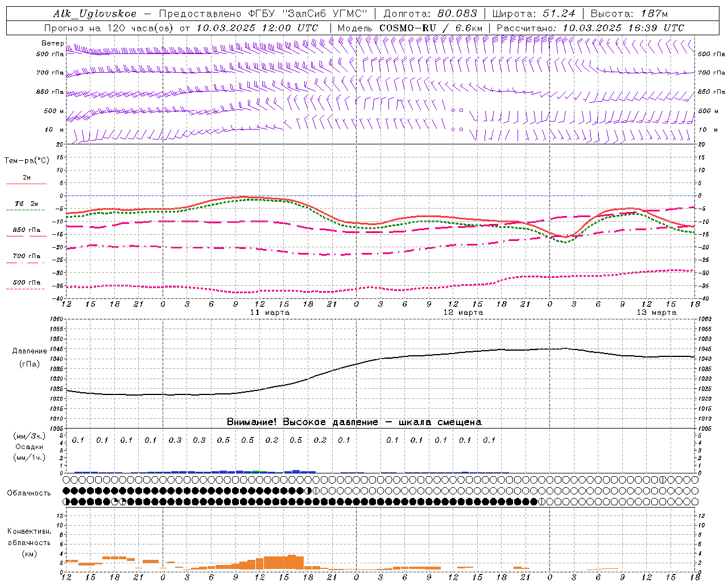Click 'Рассчитано: 10.03.2025 16:39 UTC' text
Viewport: 728px width, 582px height.
[x=590, y=28]
